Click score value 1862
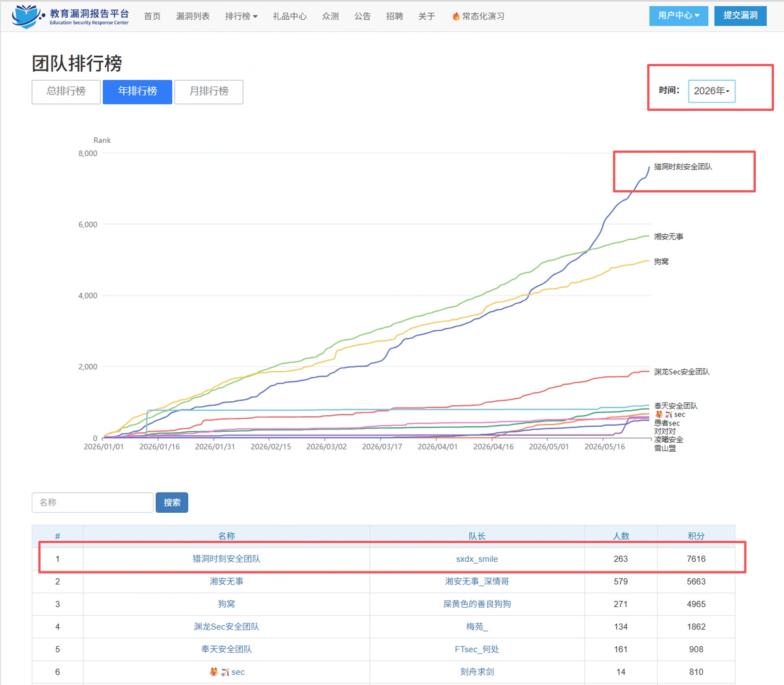This screenshot has height=685, width=784. pos(696,627)
